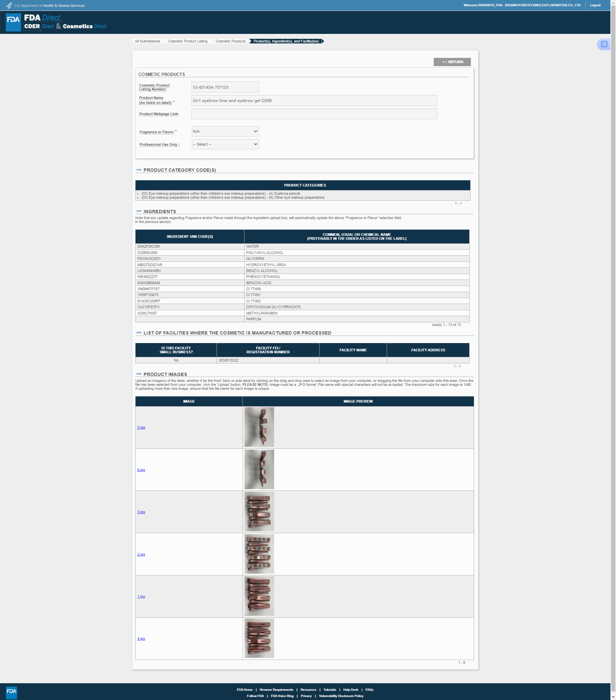616x700 pixels.
Task: Open FAQs footer link
Action: 369,690
